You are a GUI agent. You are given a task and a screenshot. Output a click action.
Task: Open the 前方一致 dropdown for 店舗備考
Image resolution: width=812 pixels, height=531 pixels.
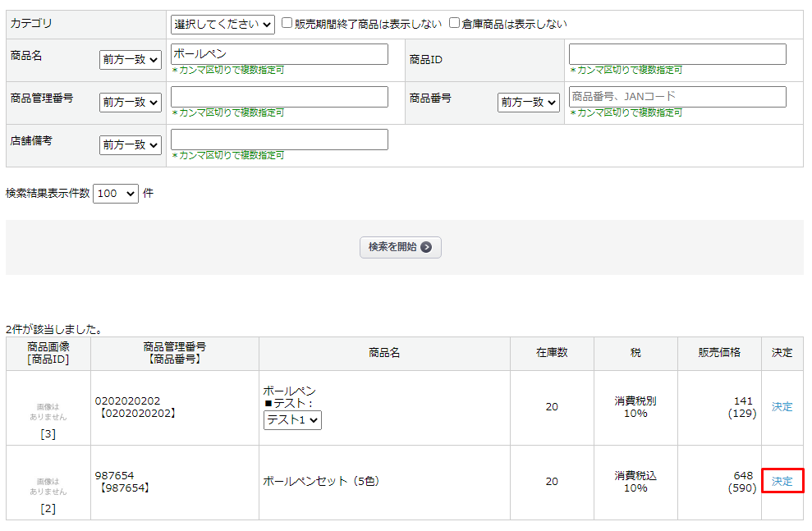pos(131,144)
